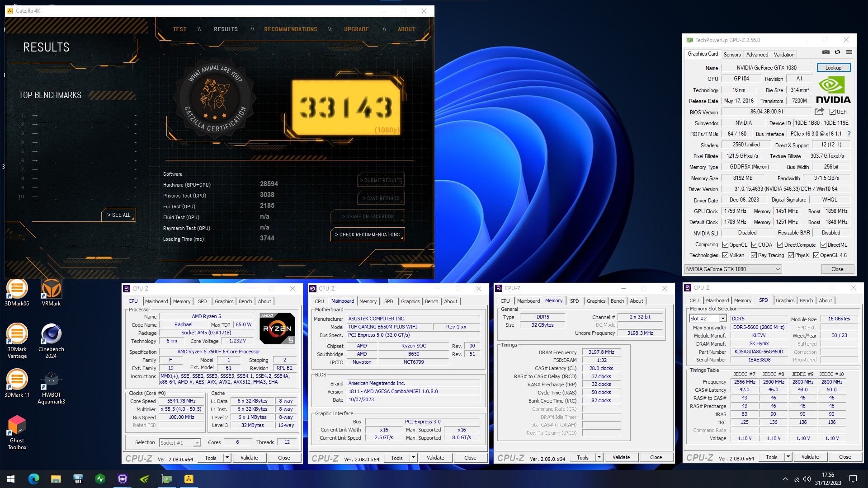Toggle the UEFI checkbox in GPU-Z

click(x=832, y=112)
